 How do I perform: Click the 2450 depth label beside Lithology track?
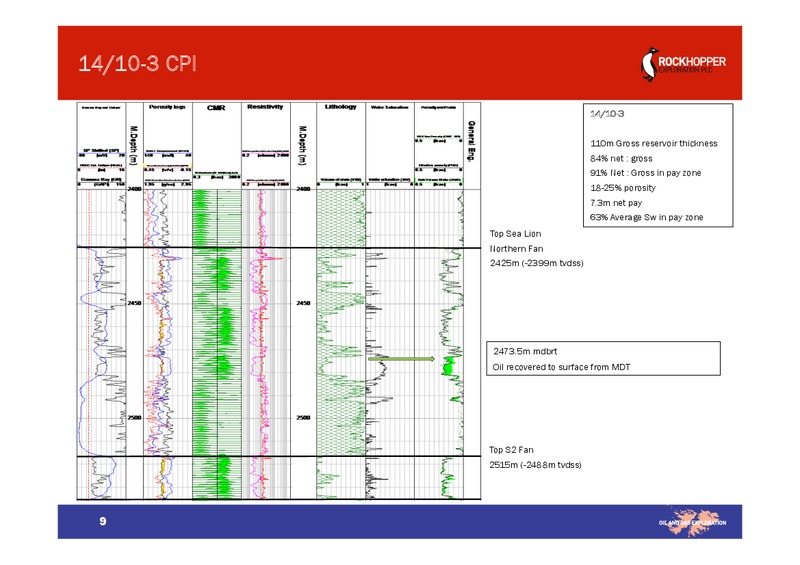pyautogui.click(x=303, y=303)
